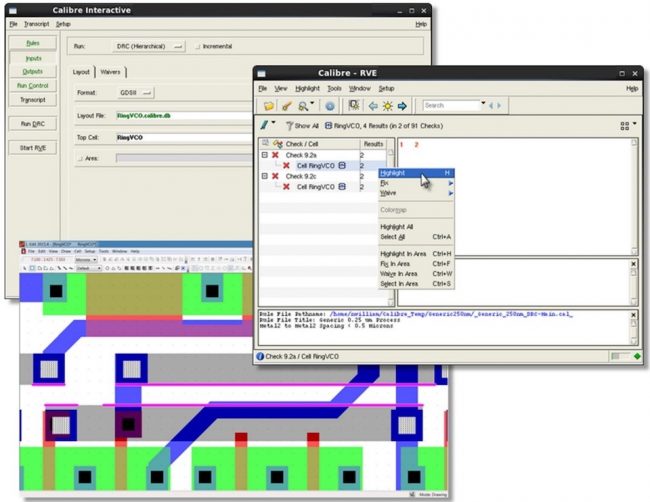Click the search next arrow next to Search box
This screenshot has height=502, width=650.
click(x=499, y=106)
